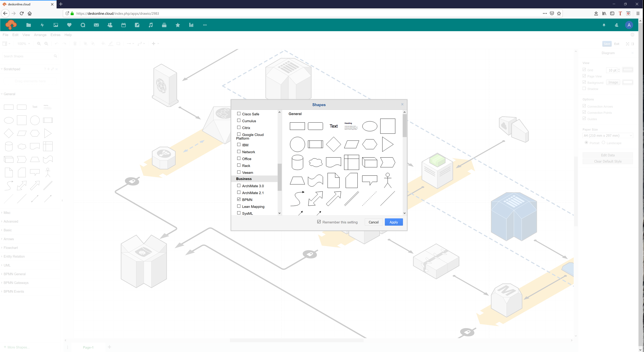
Task: Open the File menu
Action: 5,35
